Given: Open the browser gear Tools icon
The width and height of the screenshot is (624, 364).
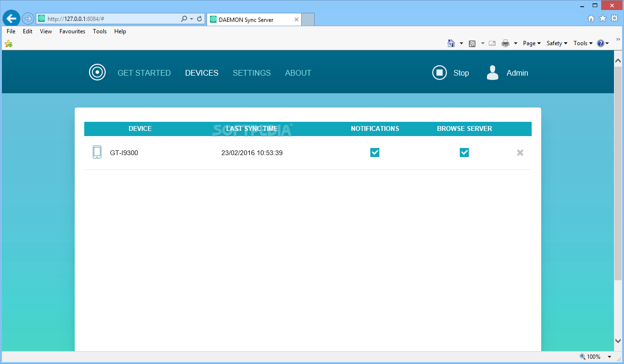Looking at the screenshot, I should tap(614, 19).
